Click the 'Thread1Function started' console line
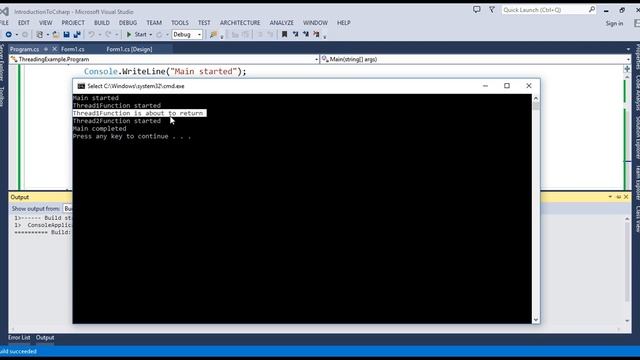Viewport: 640px width, 360px height. (117, 106)
